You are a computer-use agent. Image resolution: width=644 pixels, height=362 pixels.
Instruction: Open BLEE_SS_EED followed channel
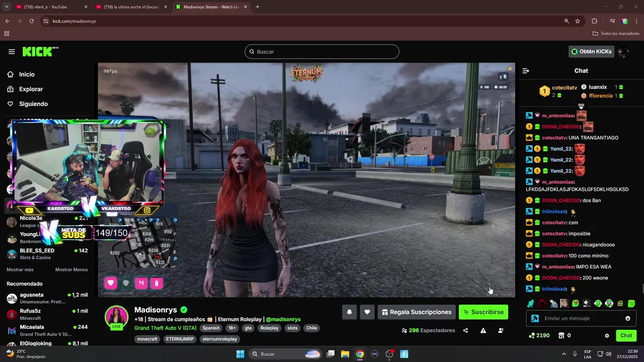click(x=47, y=254)
